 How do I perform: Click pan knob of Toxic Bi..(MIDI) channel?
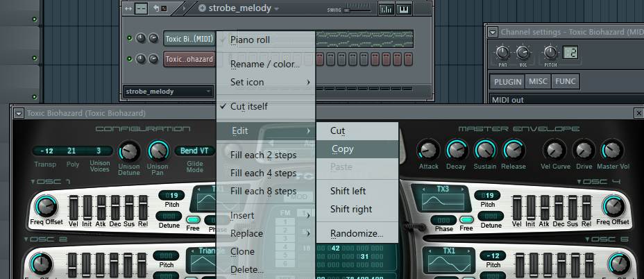click(141, 39)
